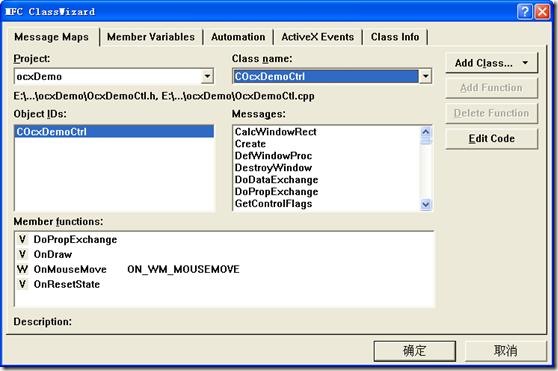Viewport: 558px width, 371px height.
Task: Expand the Project combo box arrow
Action: point(207,76)
